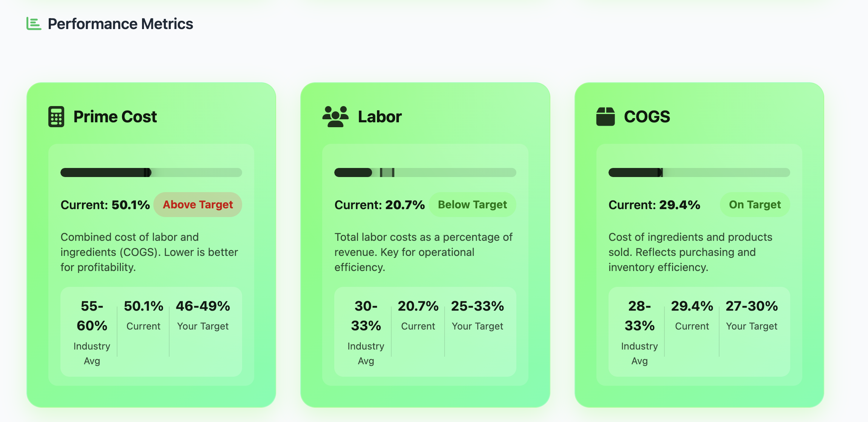Click the Labor progress bar

point(425,172)
